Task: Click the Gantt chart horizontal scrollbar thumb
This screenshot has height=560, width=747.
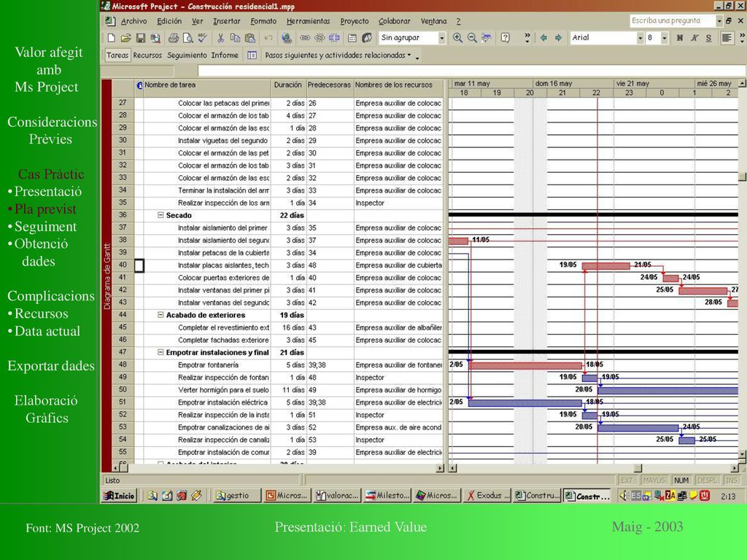Action: tap(638, 468)
